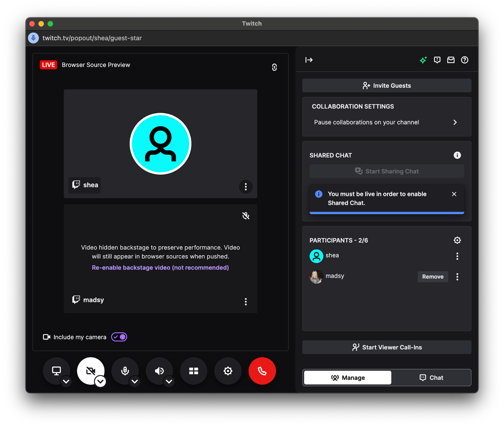Dismiss the Shared Chat live notice
This screenshot has height=427, width=504.
coord(454,194)
